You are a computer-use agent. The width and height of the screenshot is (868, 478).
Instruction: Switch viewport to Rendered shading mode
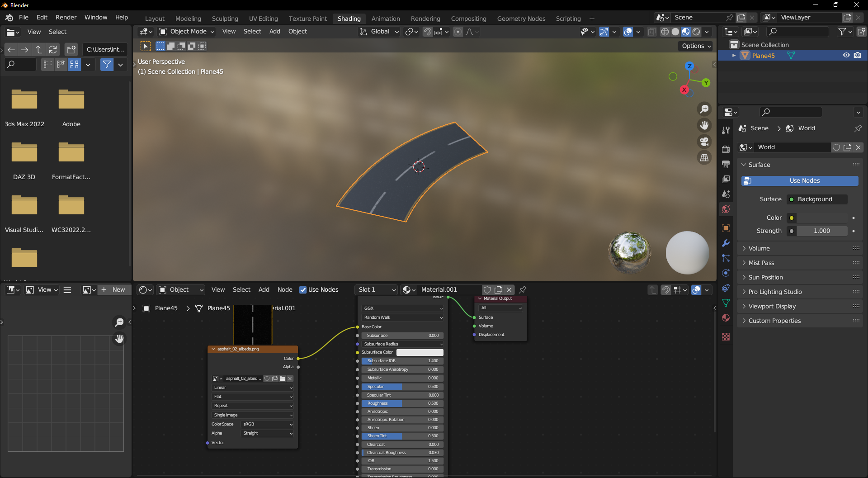pyautogui.click(x=696, y=32)
